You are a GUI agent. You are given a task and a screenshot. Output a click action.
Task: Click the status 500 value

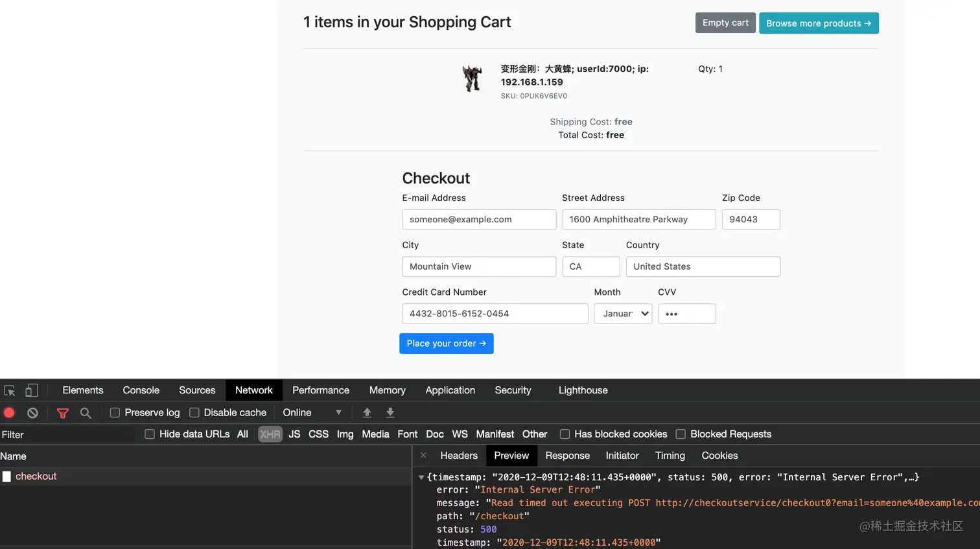(x=489, y=530)
